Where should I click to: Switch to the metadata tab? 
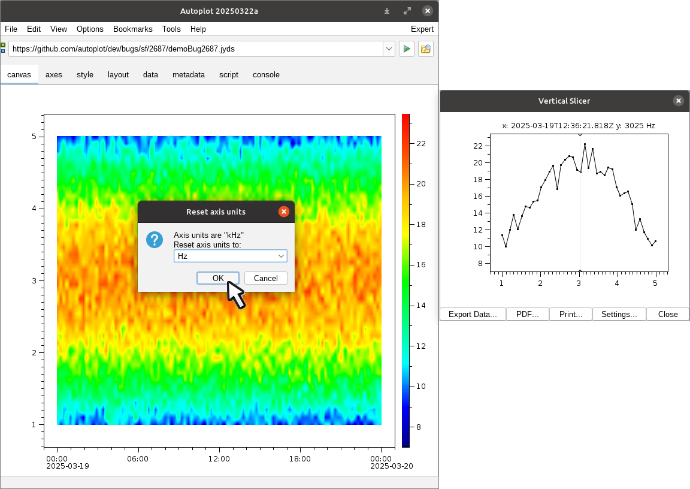pos(188,75)
